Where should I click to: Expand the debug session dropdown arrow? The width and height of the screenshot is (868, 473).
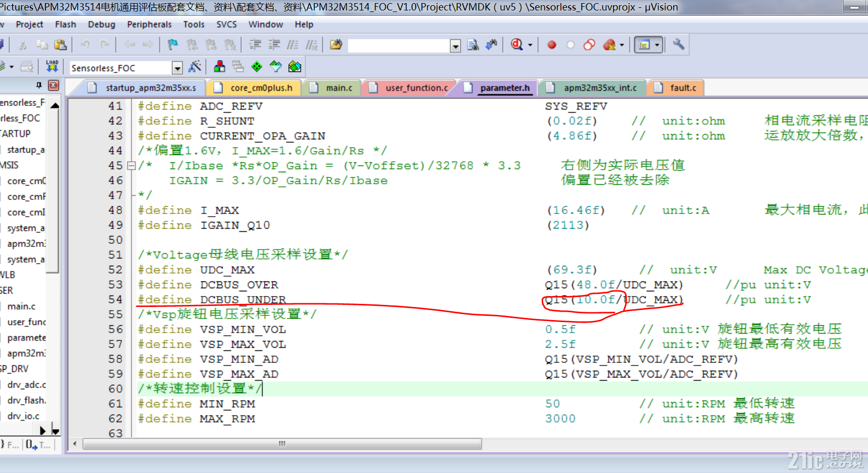[x=530, y=45]
